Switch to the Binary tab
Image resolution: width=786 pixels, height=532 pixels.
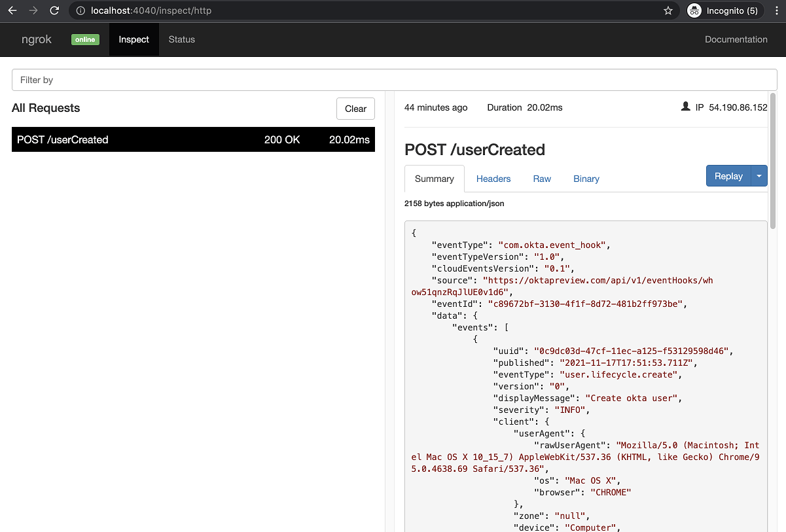(x=586, y=179)
